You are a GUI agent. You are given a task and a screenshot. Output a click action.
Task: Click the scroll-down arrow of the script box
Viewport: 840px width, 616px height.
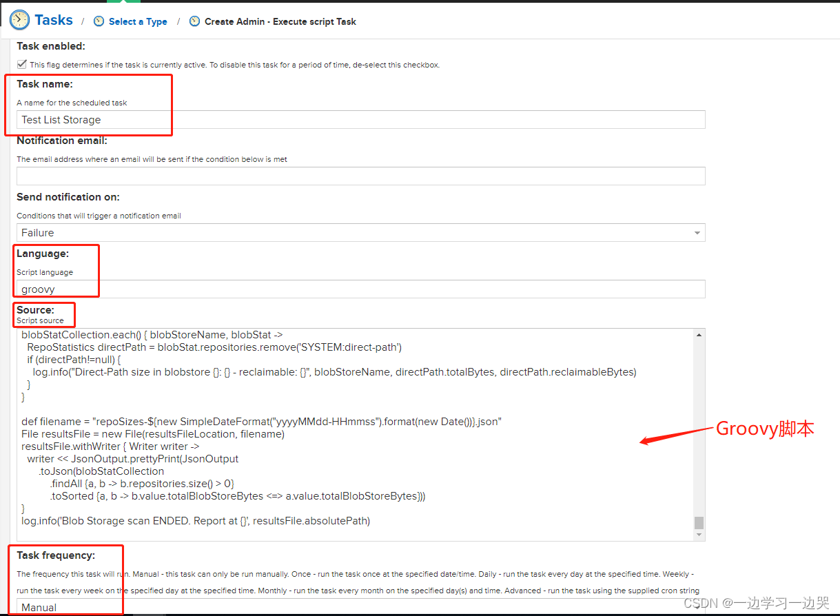[x=699, y=534]
